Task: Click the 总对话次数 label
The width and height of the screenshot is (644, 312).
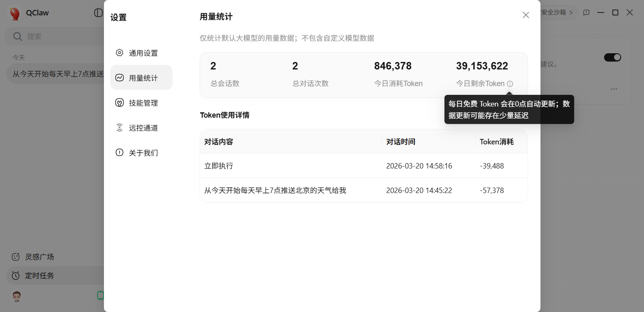Action: tap(311, 84)
